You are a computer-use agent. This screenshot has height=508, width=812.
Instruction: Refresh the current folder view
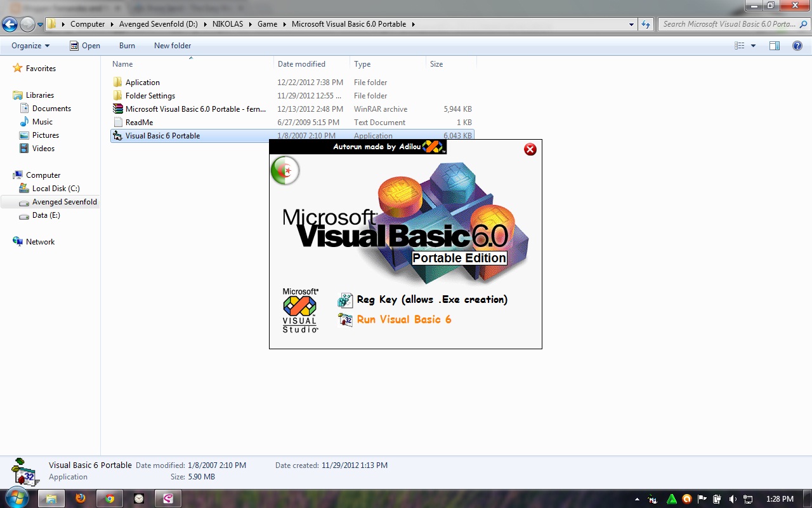click(646, 25)
